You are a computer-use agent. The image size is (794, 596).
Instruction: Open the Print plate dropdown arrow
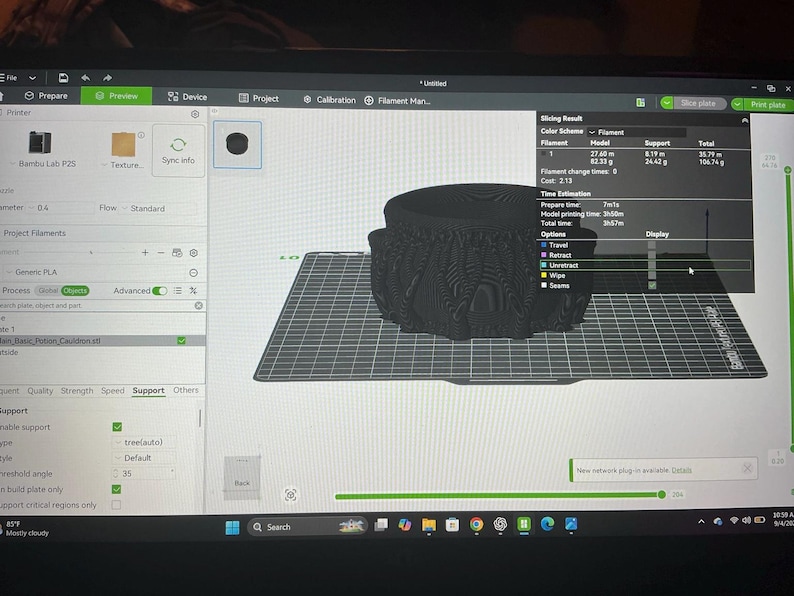[737, 104]
